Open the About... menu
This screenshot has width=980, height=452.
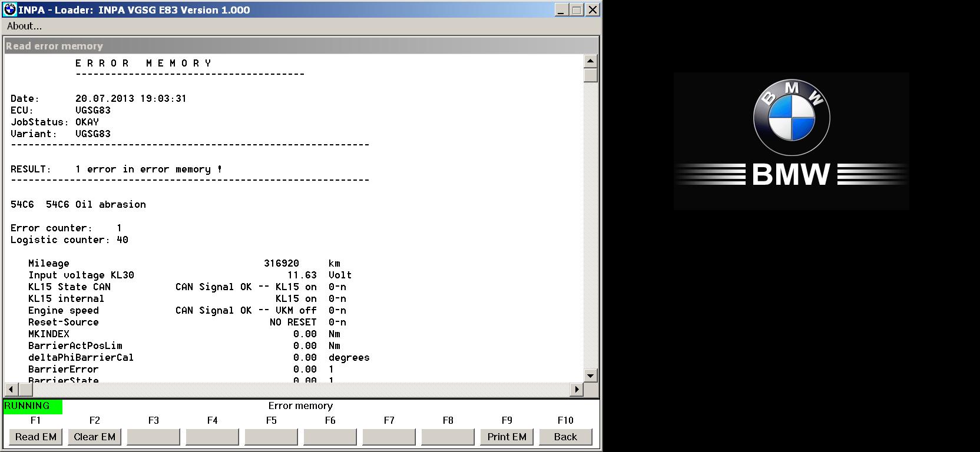[24, 26]
